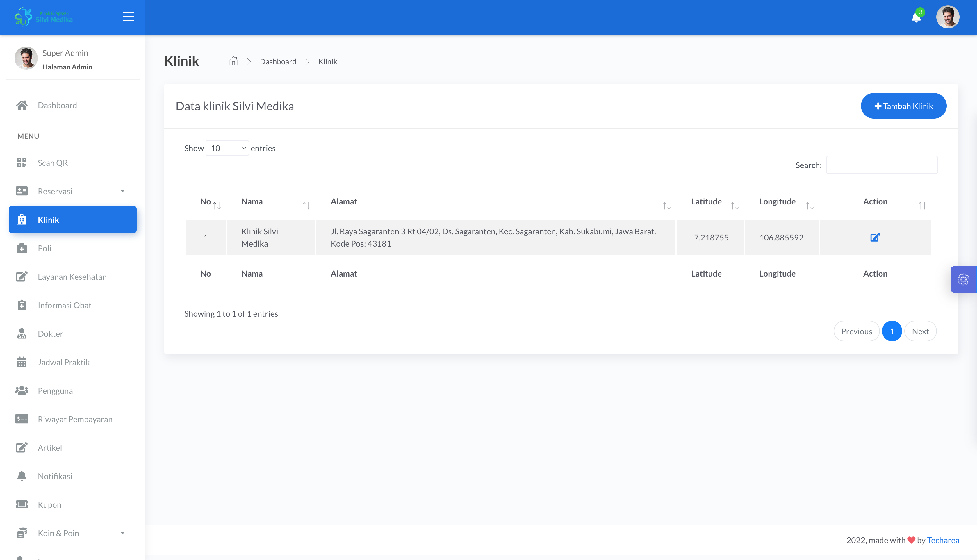Click the Silvi Medika logo

coord(43,17)
